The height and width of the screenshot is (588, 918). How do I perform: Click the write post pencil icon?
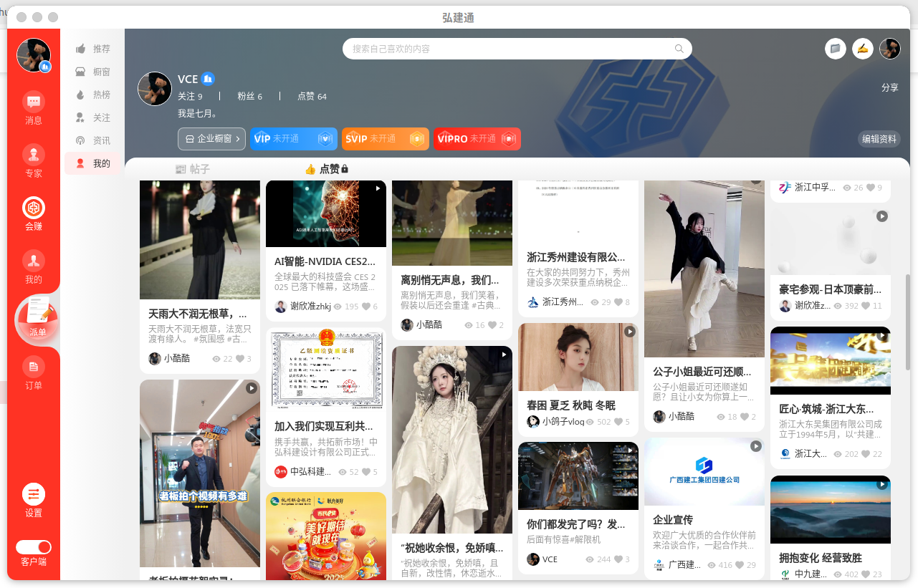[862, 49]
